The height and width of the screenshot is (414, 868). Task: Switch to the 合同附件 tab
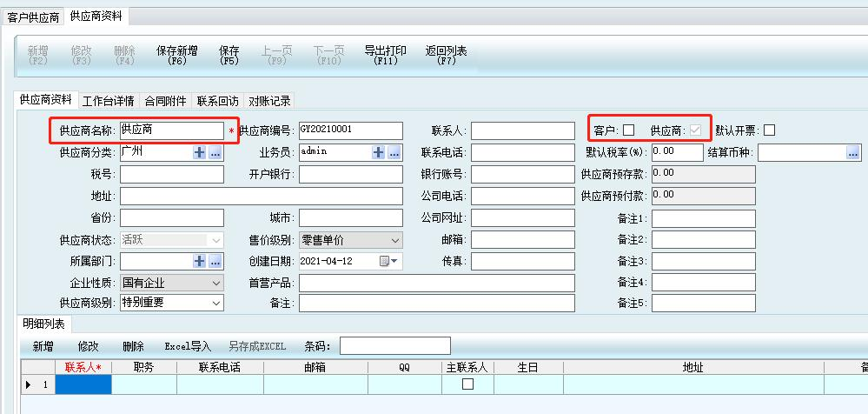point(165,101)
